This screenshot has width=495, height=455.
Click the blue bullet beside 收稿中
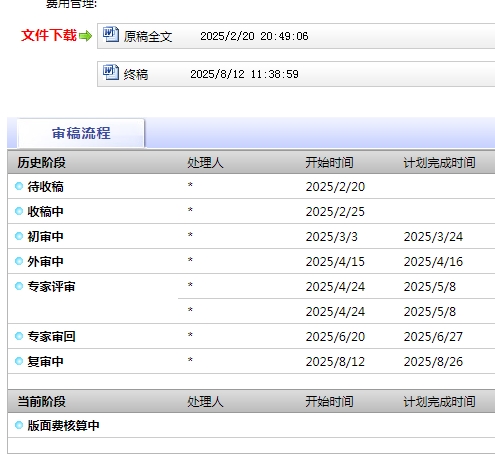point(19,211)
